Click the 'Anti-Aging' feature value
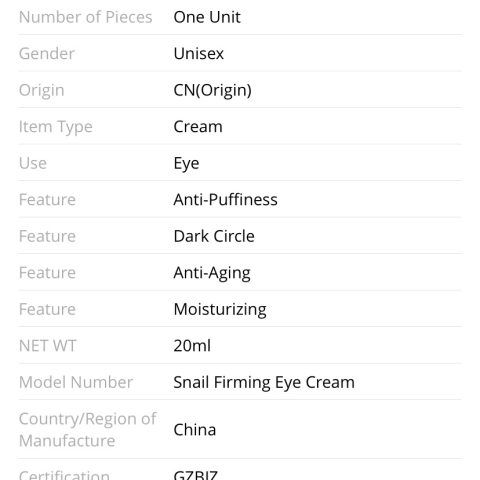The image size is (480, 480). pyautogui.click(x=212, y=273)
